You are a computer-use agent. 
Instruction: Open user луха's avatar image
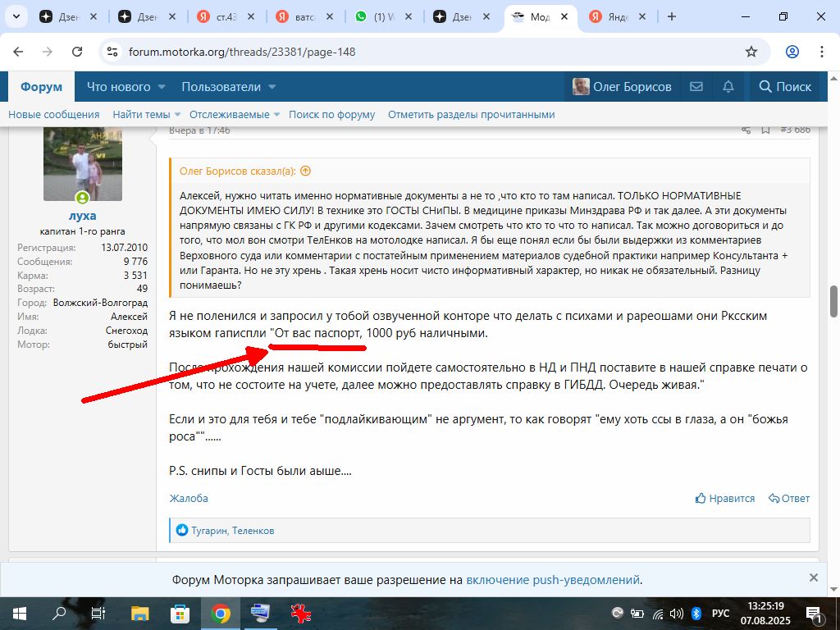83,164
